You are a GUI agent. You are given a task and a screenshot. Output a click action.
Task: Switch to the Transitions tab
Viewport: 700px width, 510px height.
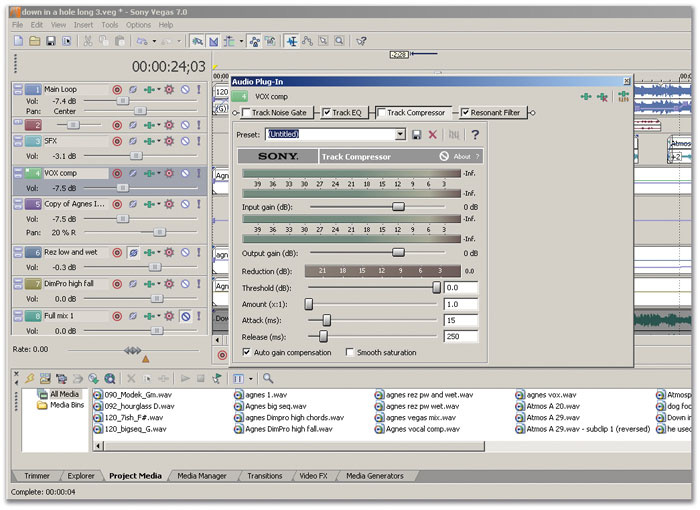tap(265, 476)
